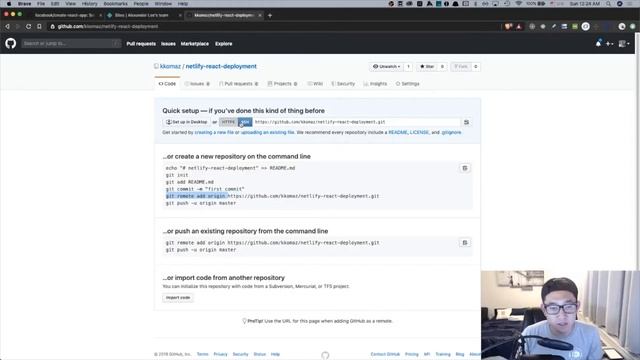
Task: Open Explore in the top navigation
Action: click(224, 44)
